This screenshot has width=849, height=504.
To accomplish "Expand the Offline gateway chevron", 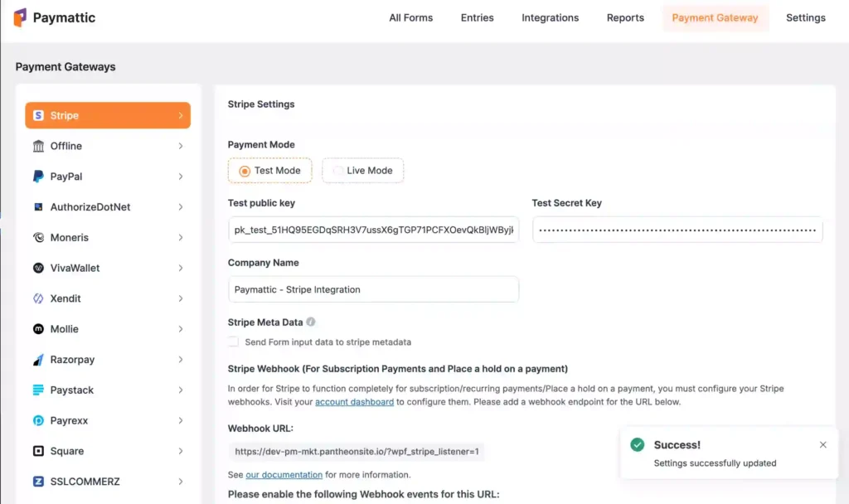I will point(180,146).
